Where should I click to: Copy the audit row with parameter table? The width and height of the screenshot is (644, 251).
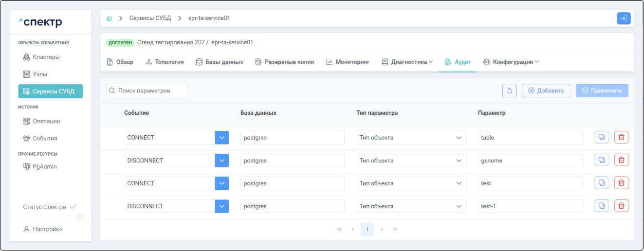coord(601,137)
